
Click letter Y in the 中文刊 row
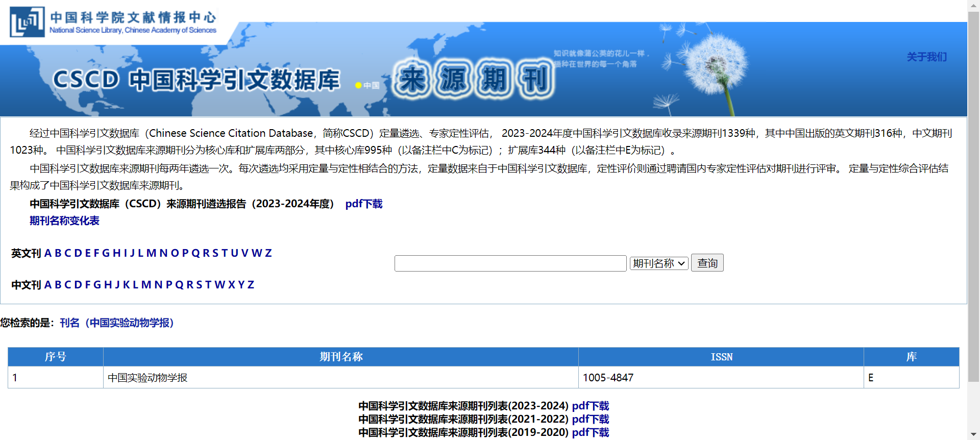click(241, 285)
